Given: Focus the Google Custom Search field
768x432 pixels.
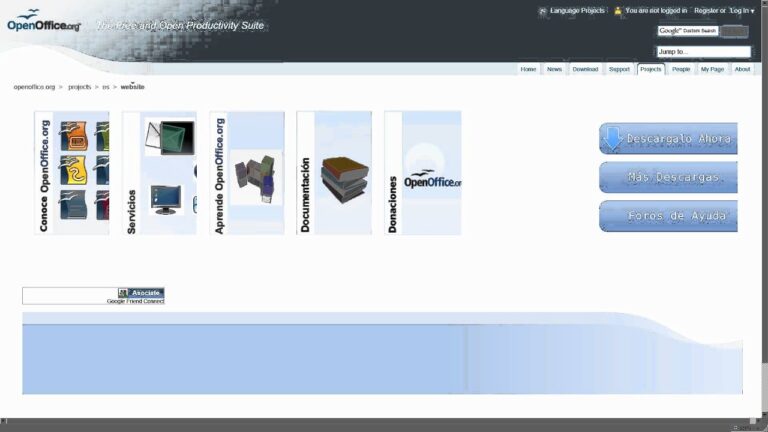Looking at the screenshot, I should [688, 31].
